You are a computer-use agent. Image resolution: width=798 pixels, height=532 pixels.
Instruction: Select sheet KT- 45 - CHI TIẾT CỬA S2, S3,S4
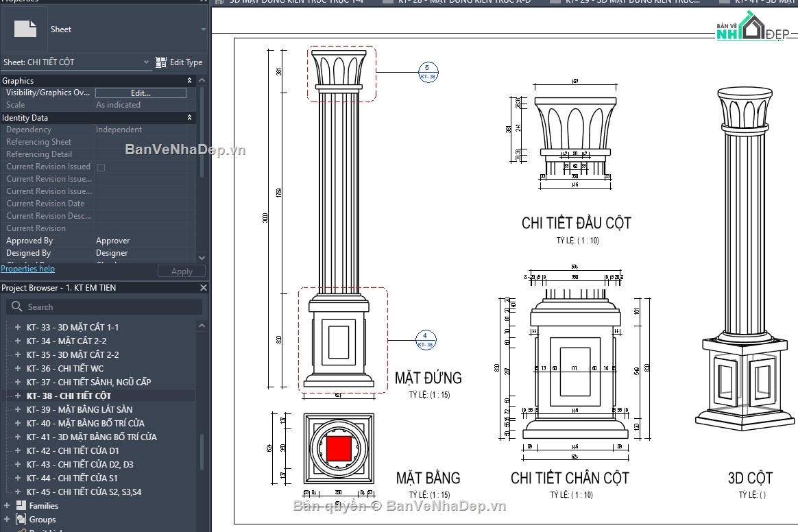coord(84,492)
